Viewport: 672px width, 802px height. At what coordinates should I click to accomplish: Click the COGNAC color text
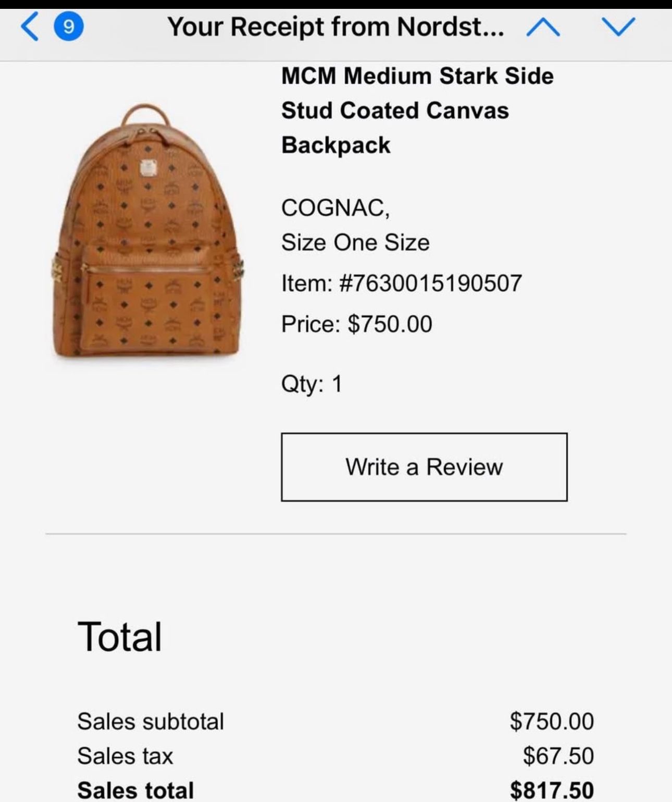pyautogui.click(x=335, y=208)
